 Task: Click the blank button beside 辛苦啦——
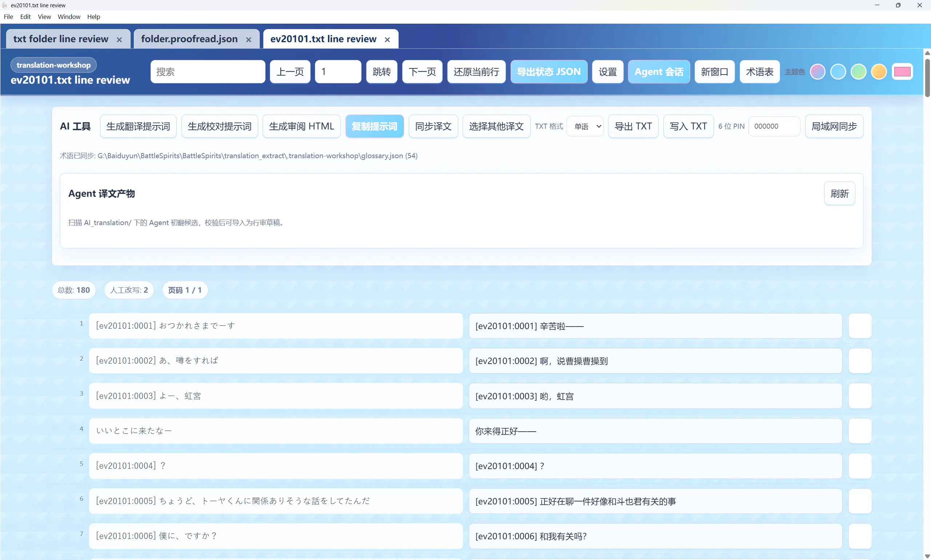coord(860,326)
